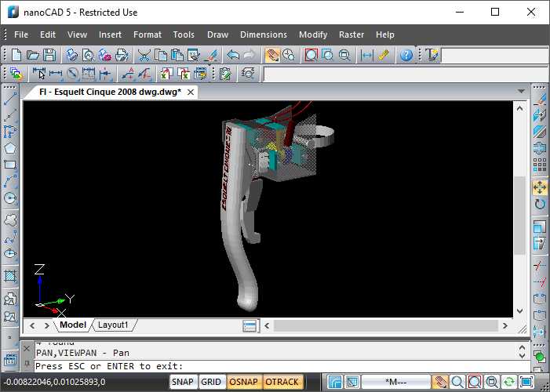Click the New document icon
Screen dimensions: 550x392
[x=16, y=55]
